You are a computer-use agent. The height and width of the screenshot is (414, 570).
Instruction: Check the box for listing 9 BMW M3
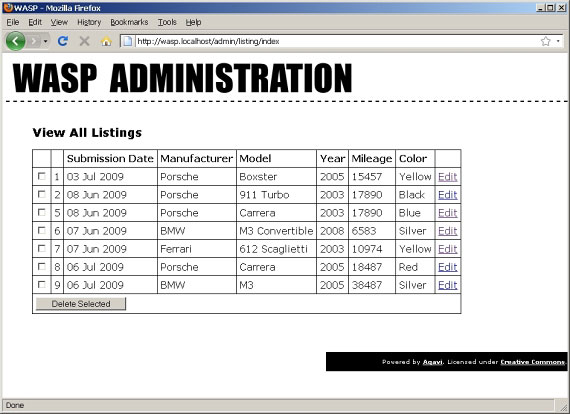(42, 284)
